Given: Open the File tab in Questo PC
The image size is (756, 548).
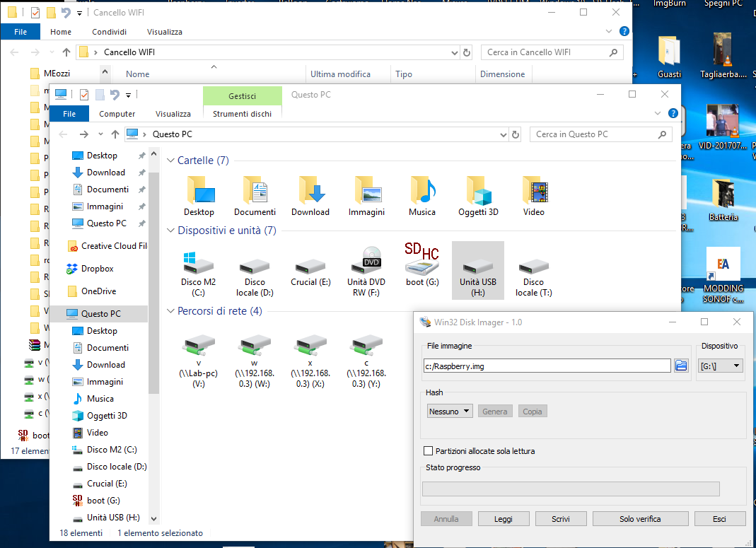Looking at the screenshot, I should tap(69, 114).
